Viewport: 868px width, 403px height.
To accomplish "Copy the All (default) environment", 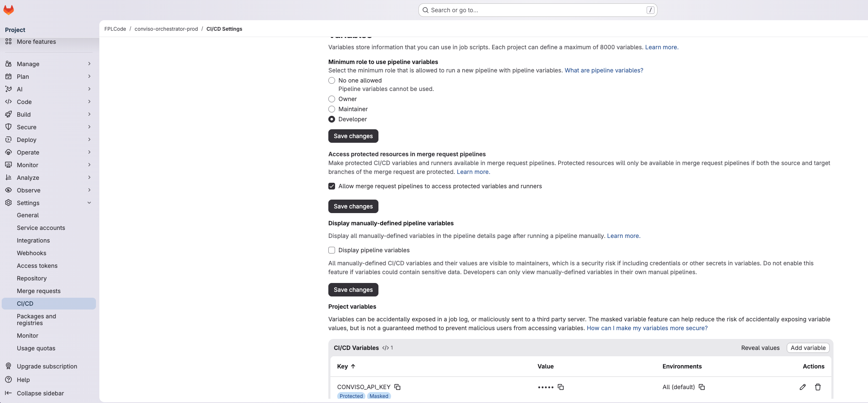I will 702,387.
